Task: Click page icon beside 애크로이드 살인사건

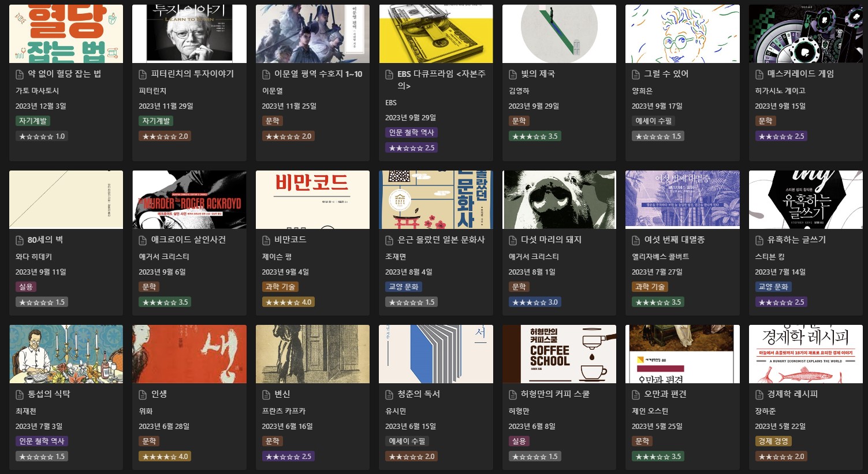Action: (143, 240)
